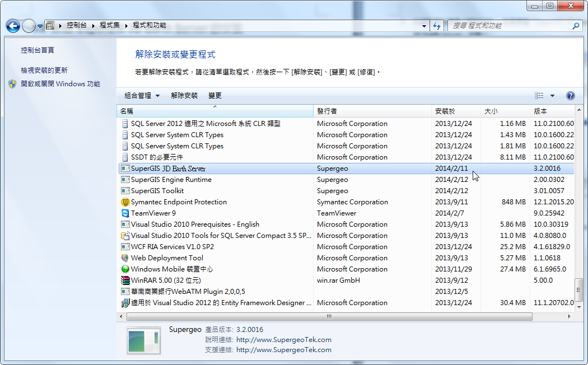Open 控制台首頁 link in sidebar

(38, 50)
